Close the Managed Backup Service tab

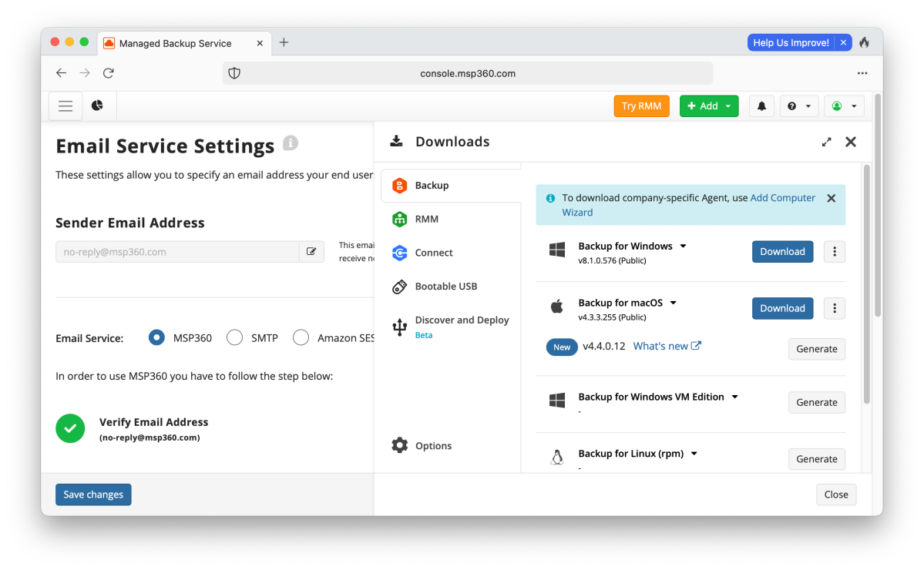[x=259, y=43]
